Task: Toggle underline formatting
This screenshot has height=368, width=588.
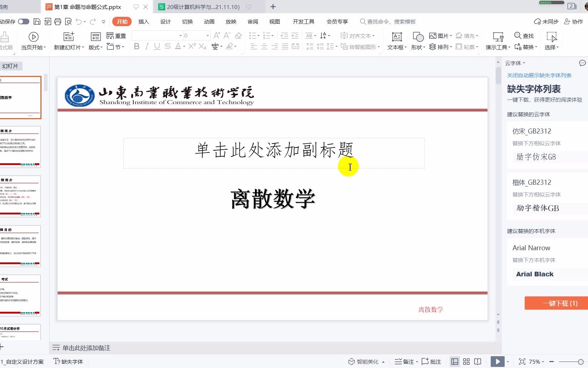Action: point(157,46)
